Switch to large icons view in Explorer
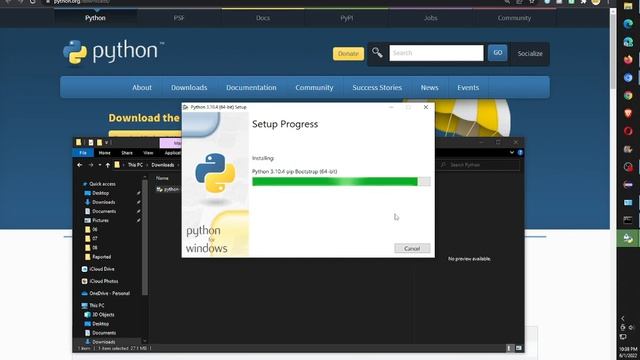 (518, 348)
